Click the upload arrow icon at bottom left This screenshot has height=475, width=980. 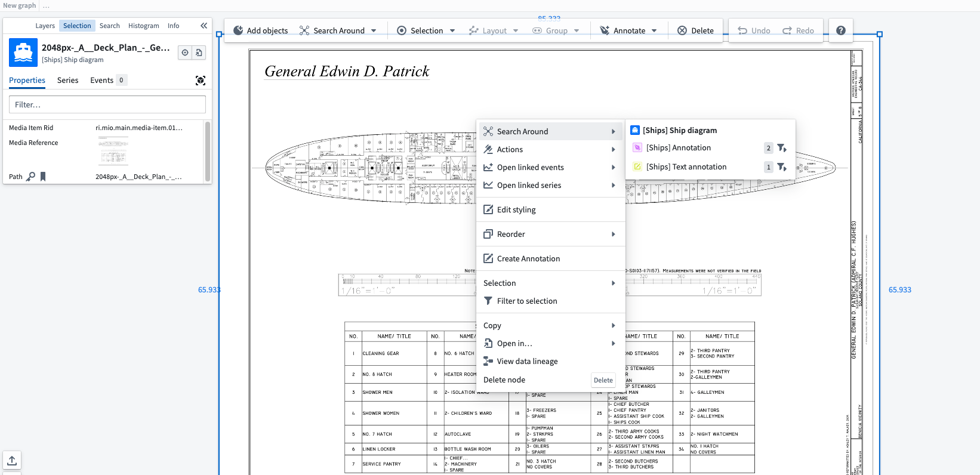tap(12, 460)
